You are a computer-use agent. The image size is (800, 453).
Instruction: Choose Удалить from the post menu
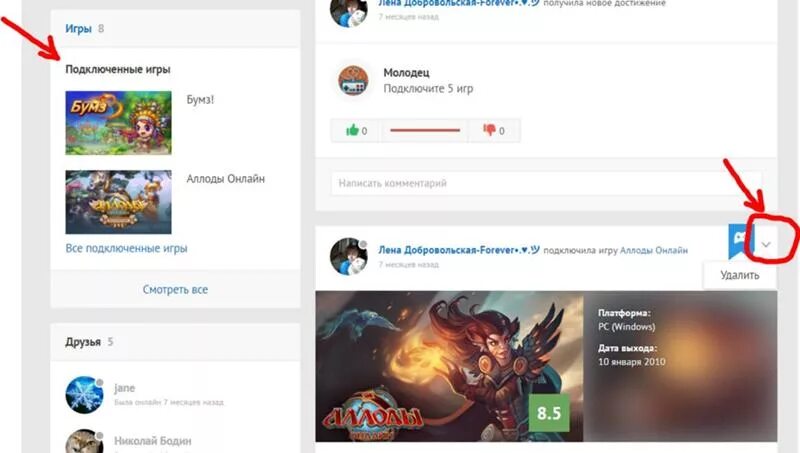739,275
